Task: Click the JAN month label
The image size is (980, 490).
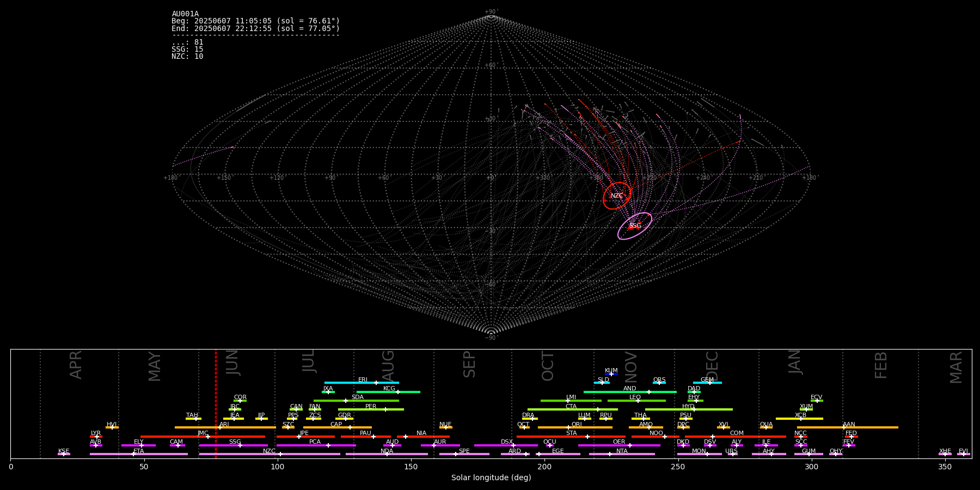Action: [795, 362]
